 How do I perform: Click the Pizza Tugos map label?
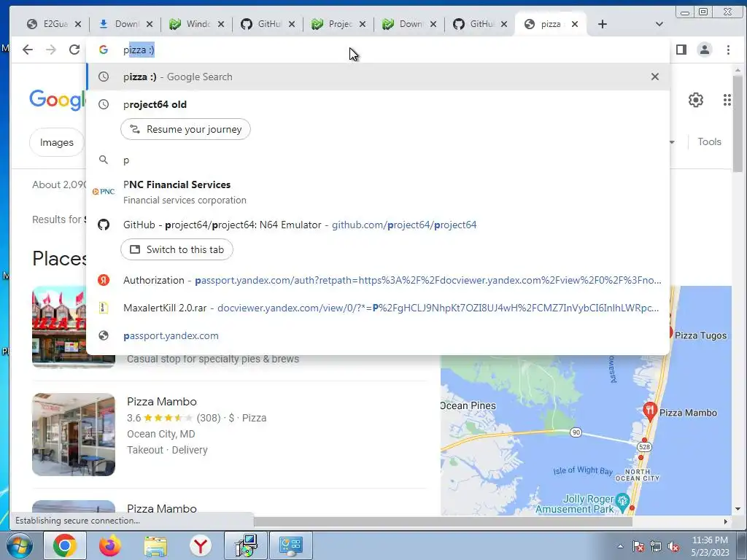click(700, 335)
